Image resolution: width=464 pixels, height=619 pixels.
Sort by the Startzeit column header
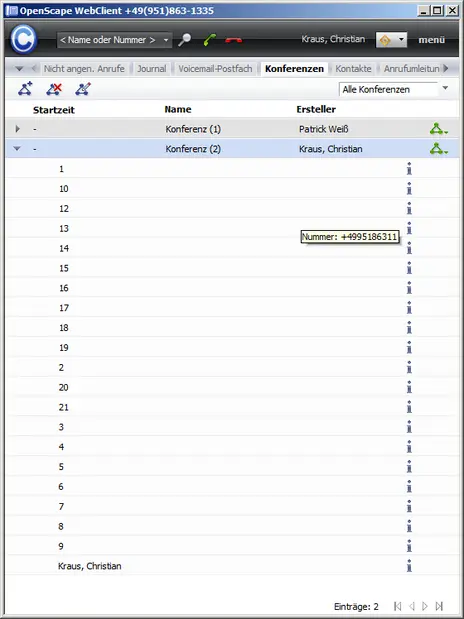tap(54, 110)
